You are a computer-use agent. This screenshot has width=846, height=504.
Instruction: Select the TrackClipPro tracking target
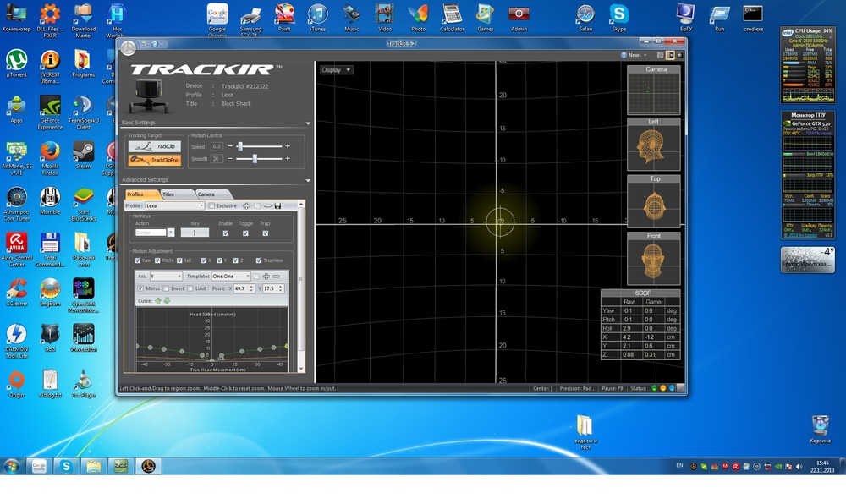pyautogui.click(x=155, y=160)
